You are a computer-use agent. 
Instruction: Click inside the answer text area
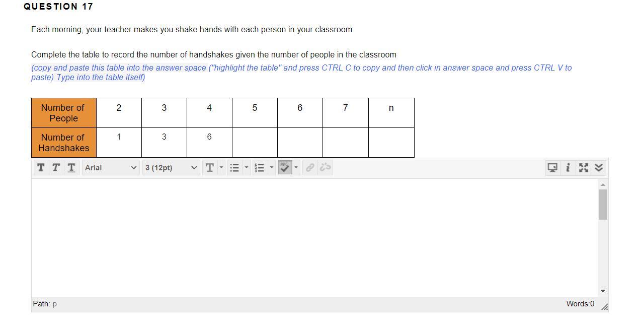pyautogui.click(x=314, y=237)
